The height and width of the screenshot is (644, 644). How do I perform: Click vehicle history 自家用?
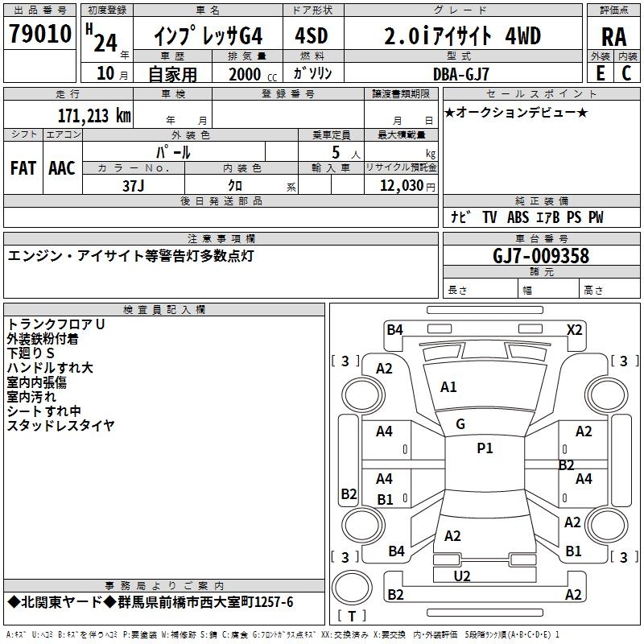[173, 74]
